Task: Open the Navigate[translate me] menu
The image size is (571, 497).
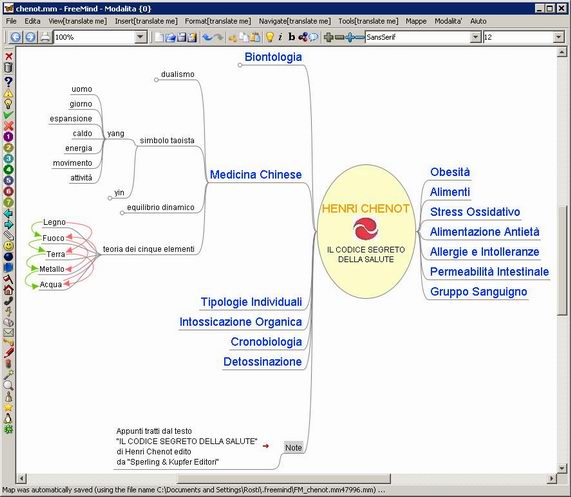Action: click(x=295, y=21)
